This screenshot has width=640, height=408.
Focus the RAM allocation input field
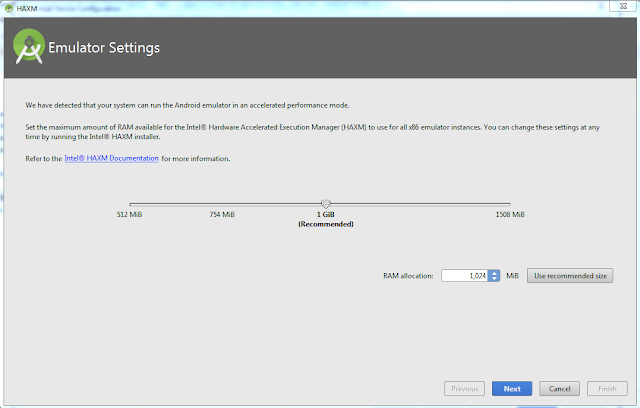(464, 276)
